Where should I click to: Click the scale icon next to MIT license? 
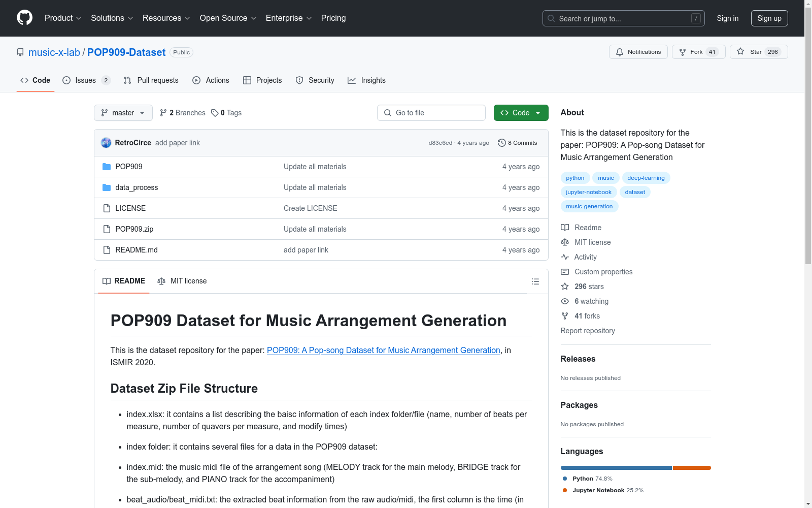click(565, 242)
